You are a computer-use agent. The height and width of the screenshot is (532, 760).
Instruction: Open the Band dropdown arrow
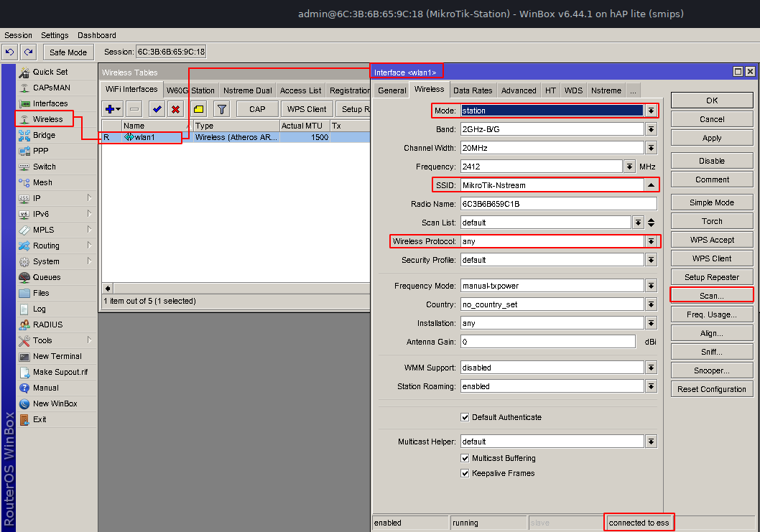point(651,129)
